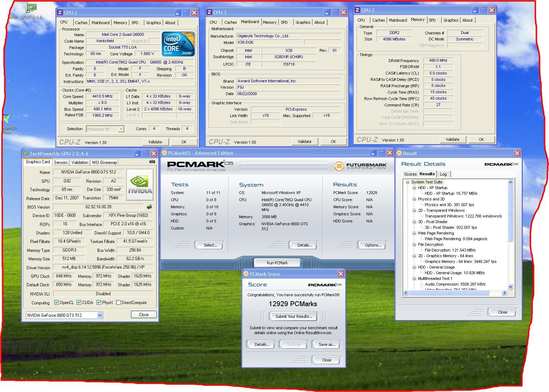The height and width of the screenshot is (392, 549).
Task: Collapse the System Test Suite tree node
Action: click(x=408, y=182)
